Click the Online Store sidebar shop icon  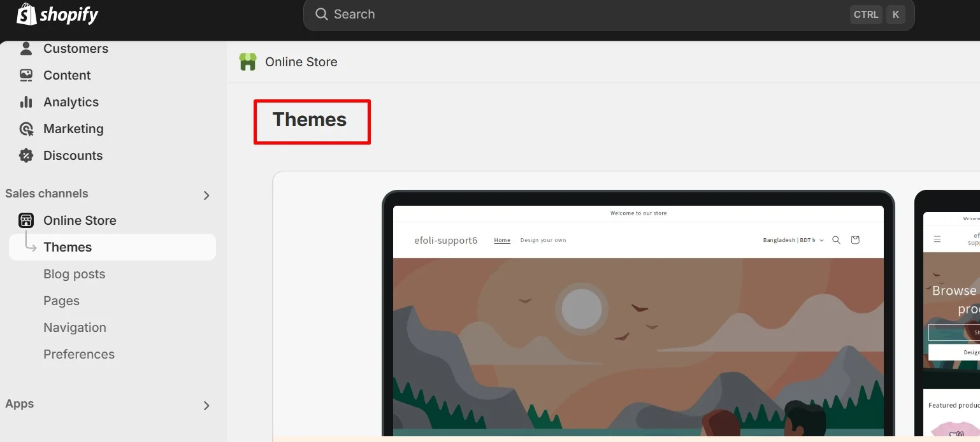pyautogui.click(x=26, y=220)
